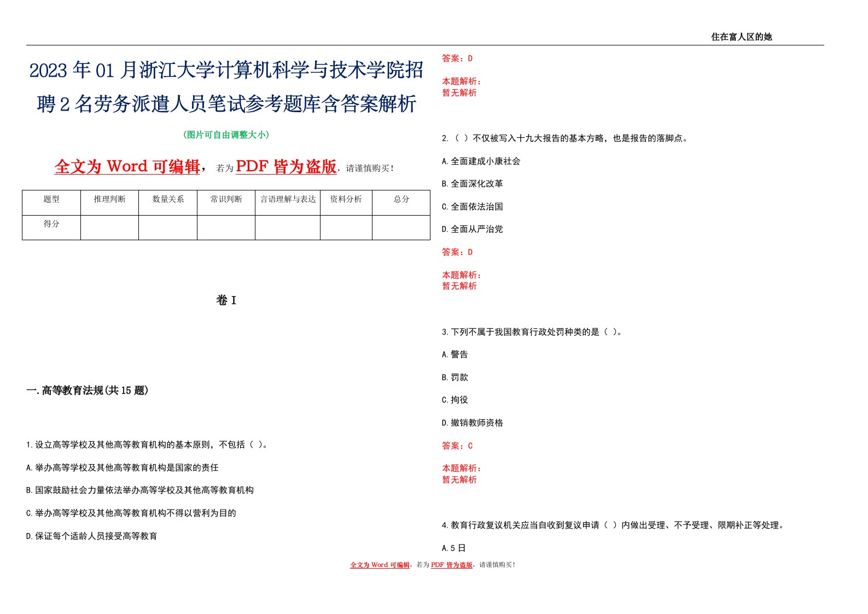Click the red 全文为Word可编辑 heading text

coord(127,166)
